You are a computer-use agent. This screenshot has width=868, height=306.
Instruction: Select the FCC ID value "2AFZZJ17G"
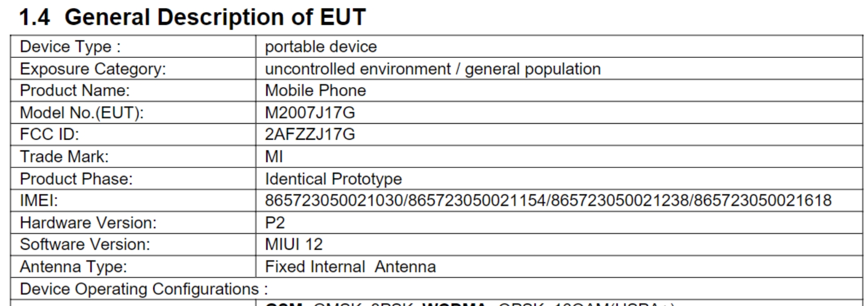pyautogui.click(x=310, y=134)
